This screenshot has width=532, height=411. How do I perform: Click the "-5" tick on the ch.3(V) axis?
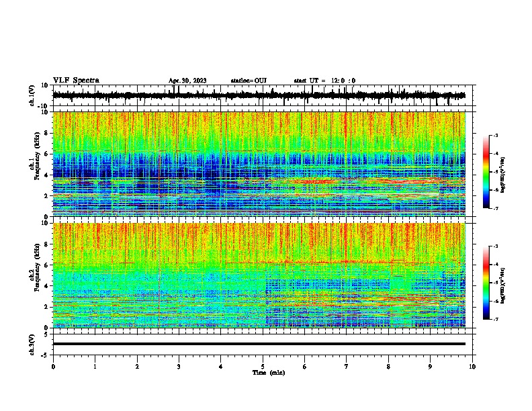(45, 355)
